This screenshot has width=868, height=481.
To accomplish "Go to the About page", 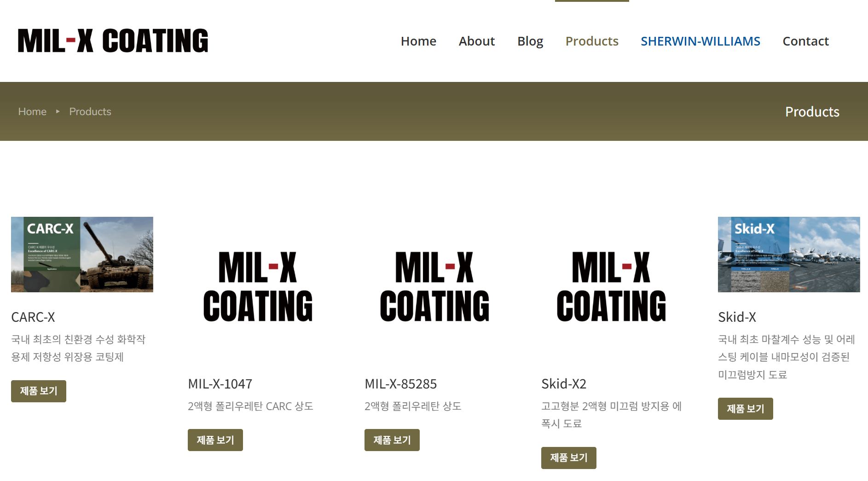I will 476,41.
